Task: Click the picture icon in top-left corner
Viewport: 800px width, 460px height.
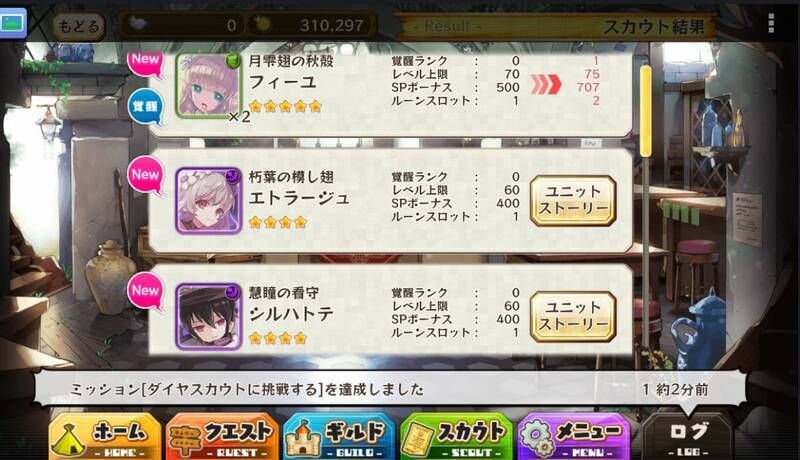Action: 13,22
